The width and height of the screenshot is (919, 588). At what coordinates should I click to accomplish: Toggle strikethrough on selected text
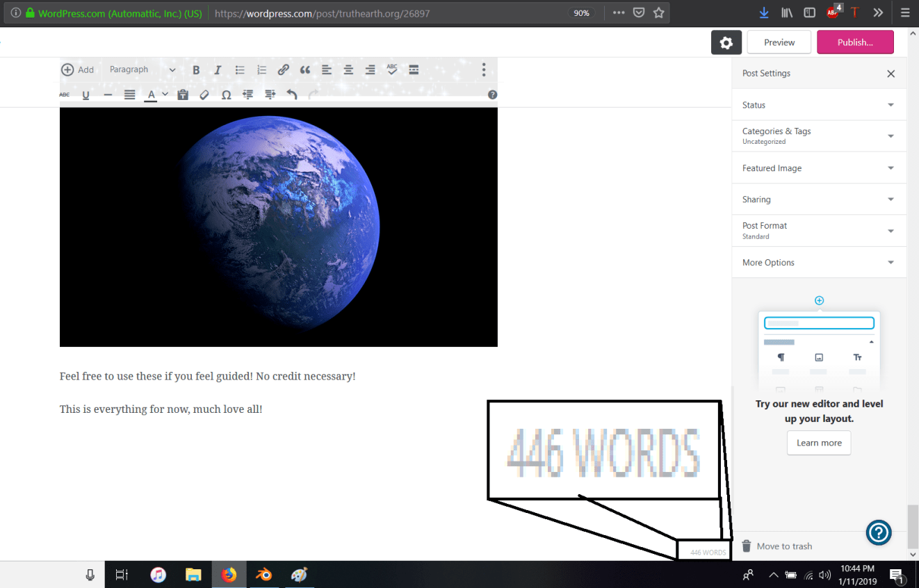point(64,95)
